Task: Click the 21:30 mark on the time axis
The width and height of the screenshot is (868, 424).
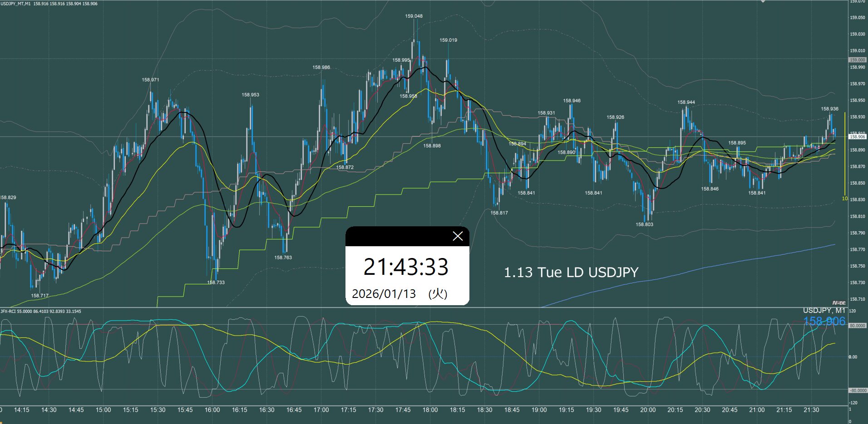Action: pyautogui.click(x=811, y=410)
